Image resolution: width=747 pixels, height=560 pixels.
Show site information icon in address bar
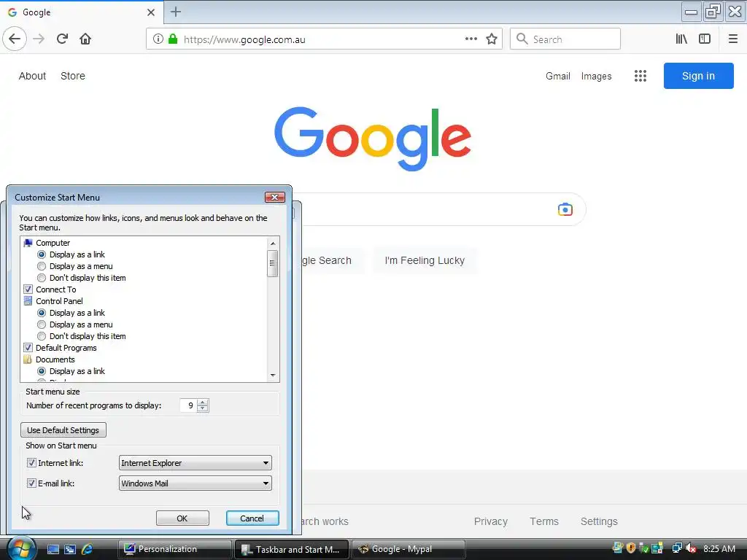[158, 39]
